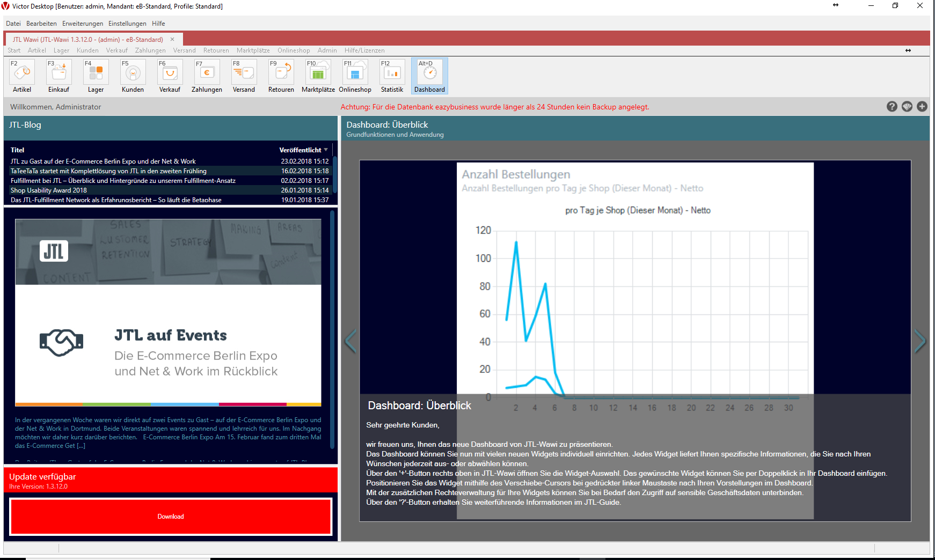Open the Versand toolbar icon
This screenshot has height=560, width=935.
(244, 72)
